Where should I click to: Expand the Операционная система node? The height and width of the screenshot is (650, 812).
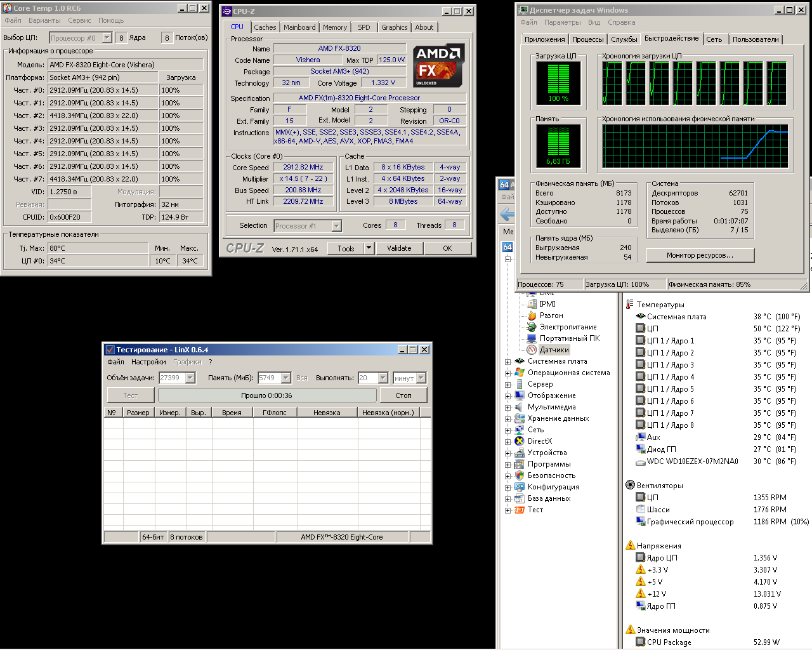coord(507,373)
